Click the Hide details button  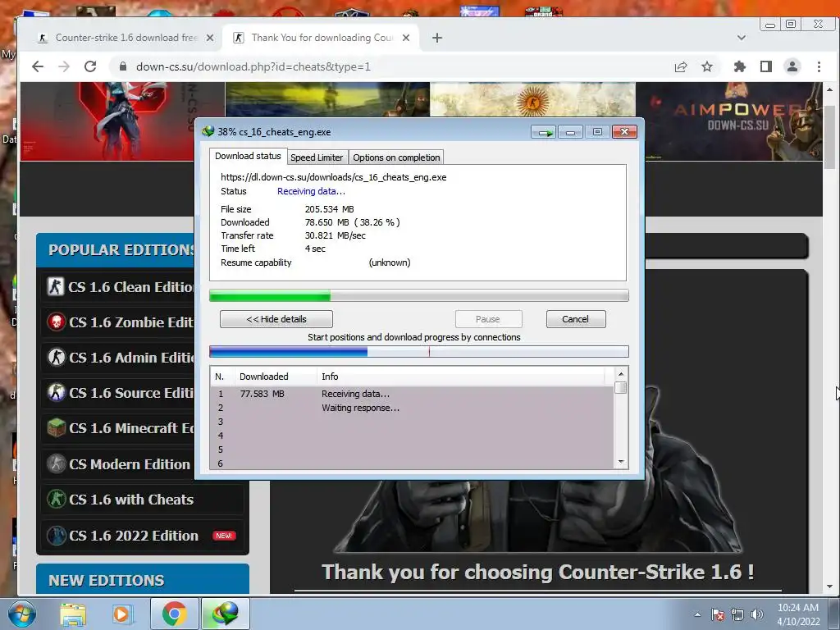(x=276, y=319)
